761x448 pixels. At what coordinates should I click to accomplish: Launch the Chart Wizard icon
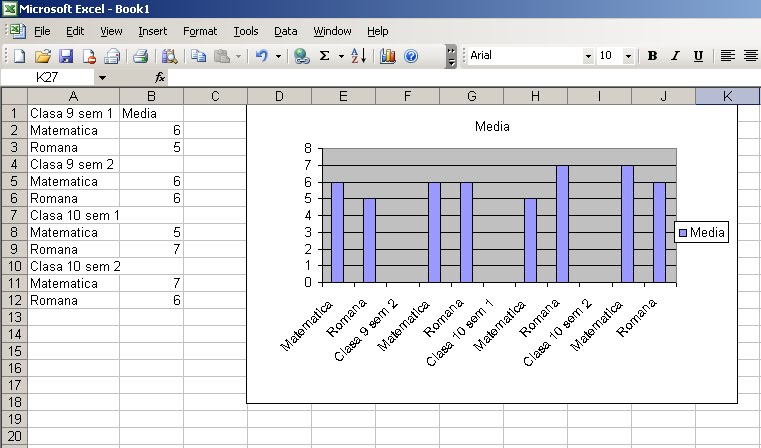tap(387, 56)
